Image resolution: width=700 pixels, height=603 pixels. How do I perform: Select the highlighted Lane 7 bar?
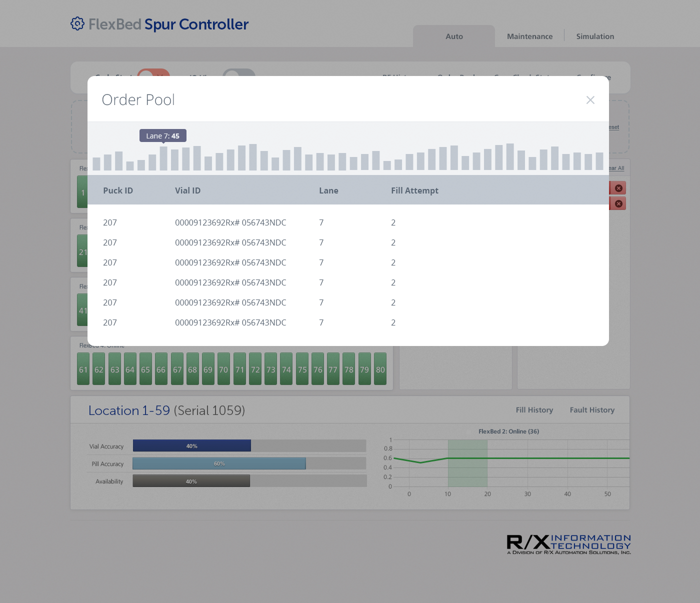pyautogui.click(x=163, y=158)
